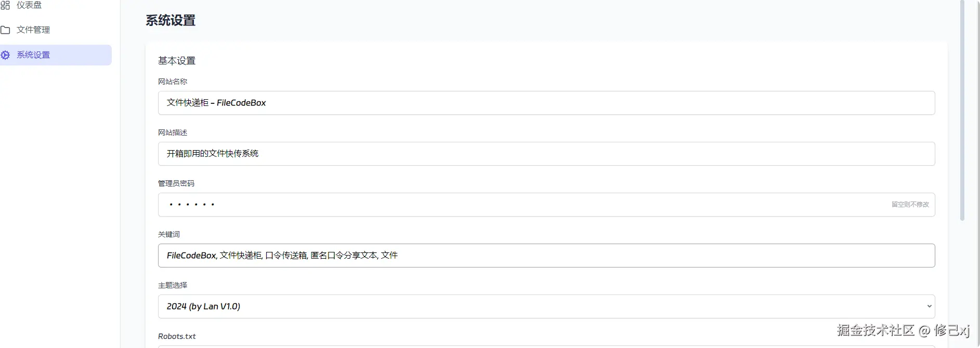Click the 管理员密码 label
Image resolution: width=980 pixels, height=348 pixels.
pos(176,183)
